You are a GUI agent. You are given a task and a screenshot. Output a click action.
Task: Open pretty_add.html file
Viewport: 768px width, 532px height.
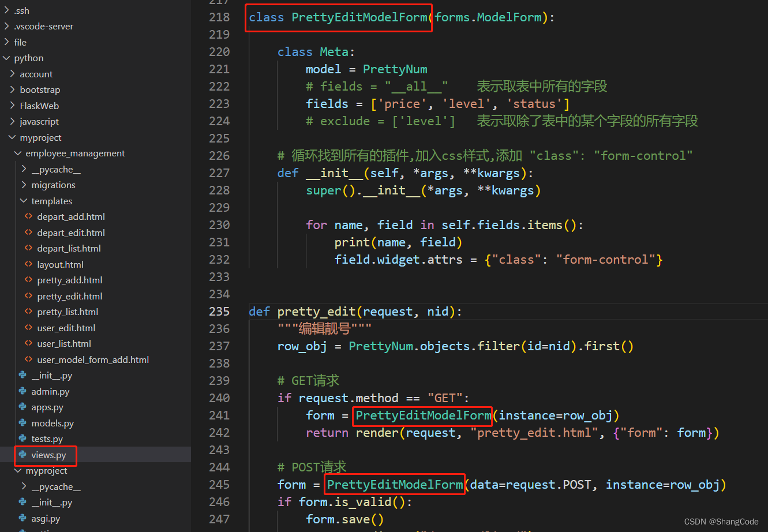[x=70, y=280]
